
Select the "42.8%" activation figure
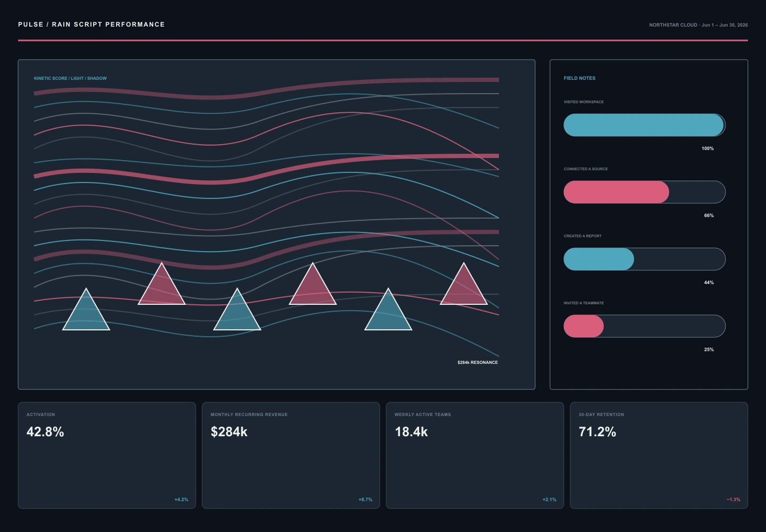coord(45,431)
